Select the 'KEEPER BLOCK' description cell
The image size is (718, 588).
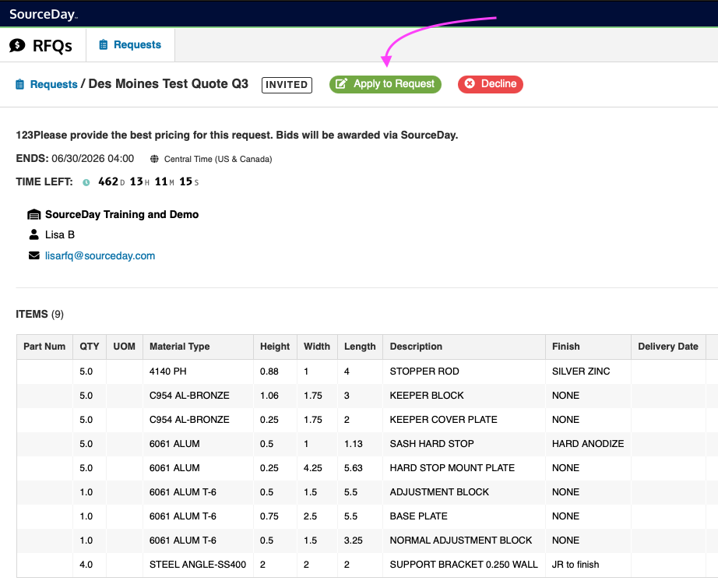coord(464,395)
